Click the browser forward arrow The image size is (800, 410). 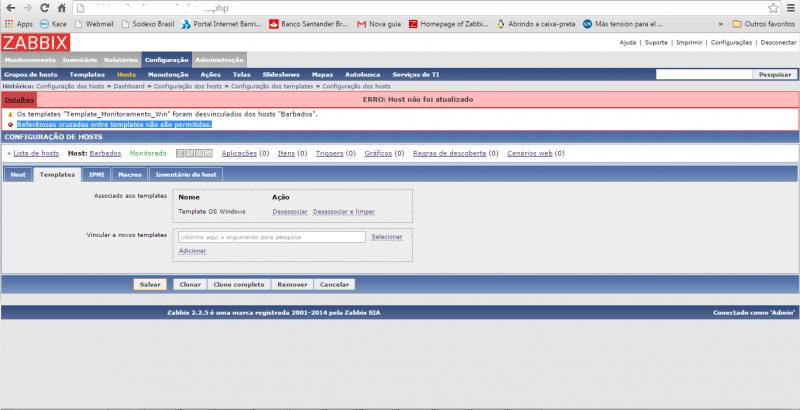point(28,8)
